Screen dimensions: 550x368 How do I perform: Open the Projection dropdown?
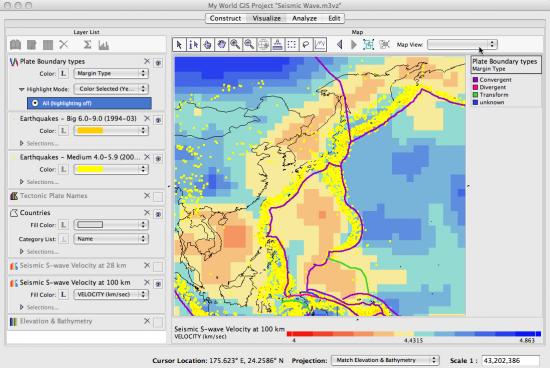385,360
